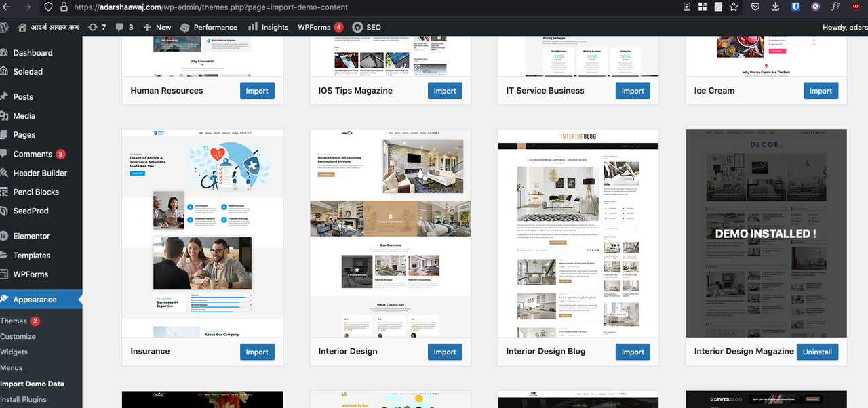This screenshot has height=408, width=868.
Task: Bookmark this page with the star icon
Action: pyautogui.click(x=734, y=7)
